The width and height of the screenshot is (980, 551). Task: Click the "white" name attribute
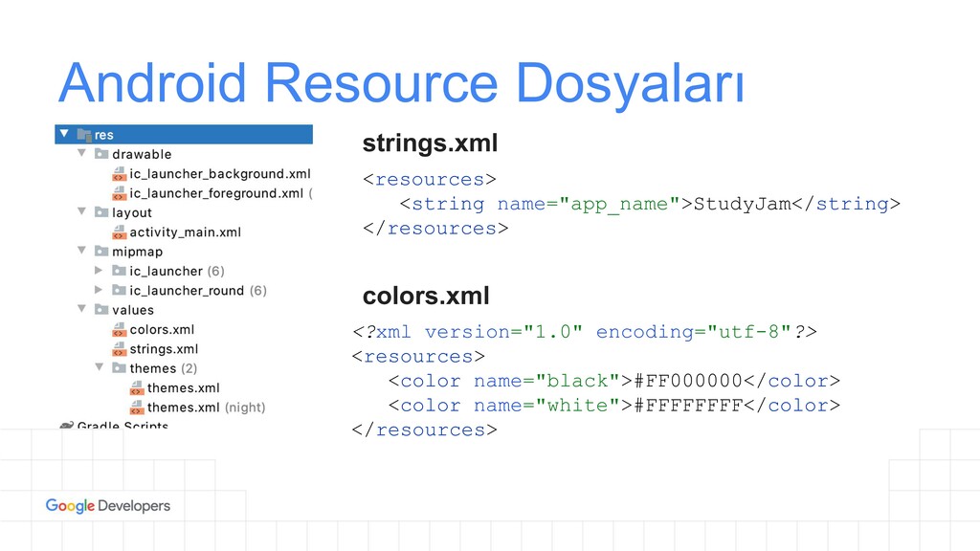pyautogui.click(x=577, y=405)
